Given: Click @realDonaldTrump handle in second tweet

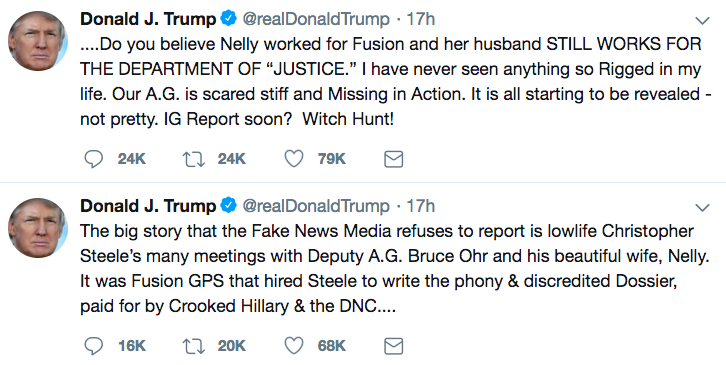Looking at the screenshot, I should point(316,206).
